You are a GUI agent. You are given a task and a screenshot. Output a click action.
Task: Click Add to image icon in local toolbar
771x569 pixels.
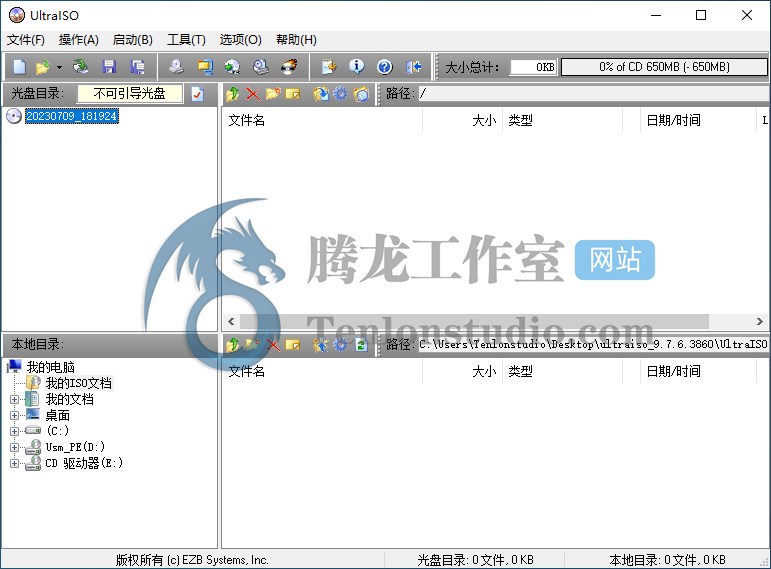pos(321,345)
